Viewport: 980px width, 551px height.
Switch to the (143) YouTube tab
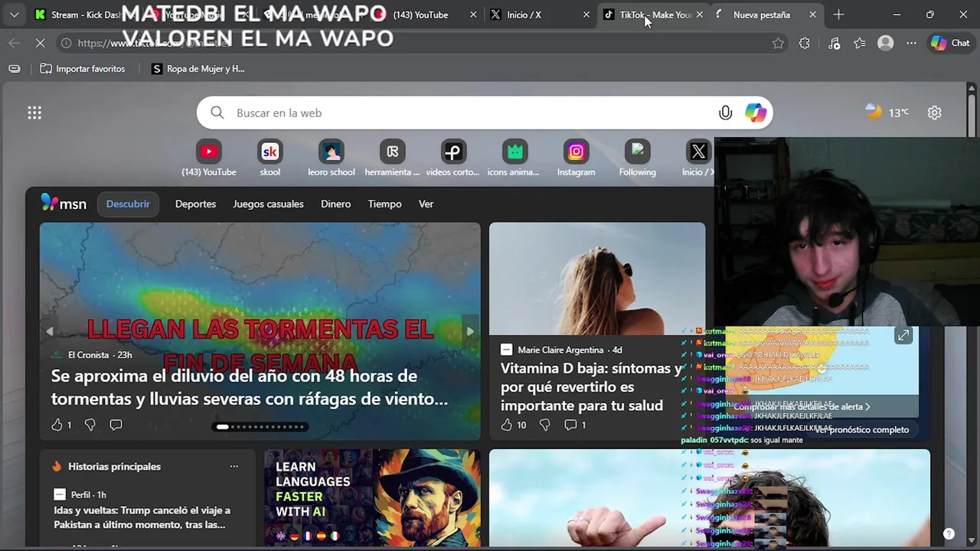tap(420, 15)
